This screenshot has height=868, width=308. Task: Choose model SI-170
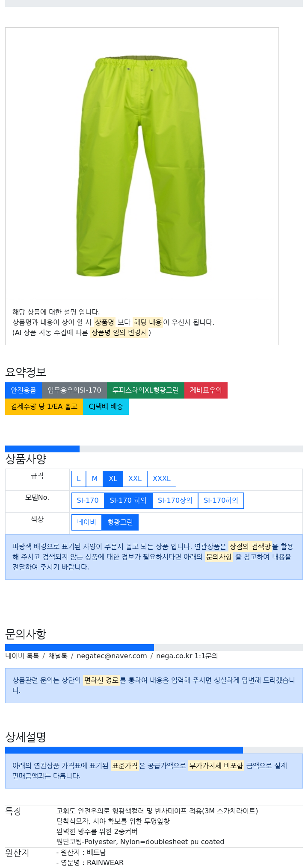click(x=88, y=501)
